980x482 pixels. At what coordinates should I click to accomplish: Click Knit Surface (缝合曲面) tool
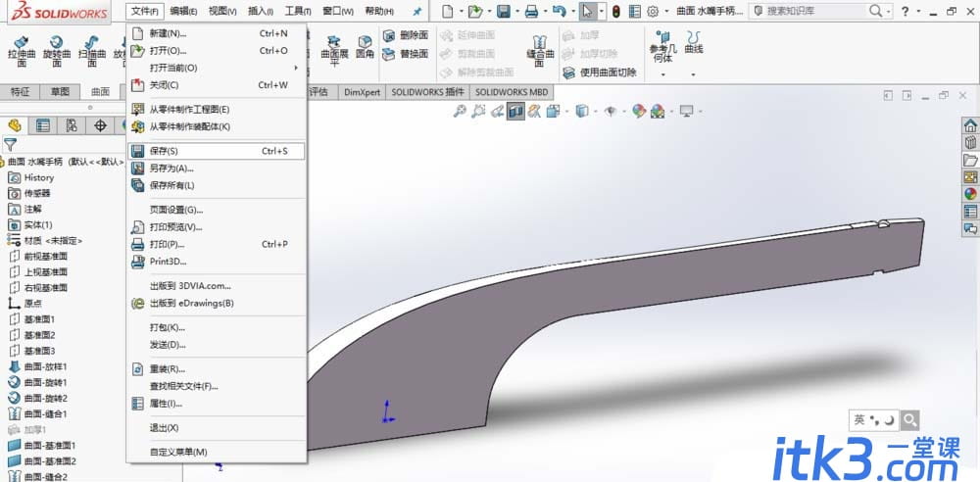(x=540, y=50)
